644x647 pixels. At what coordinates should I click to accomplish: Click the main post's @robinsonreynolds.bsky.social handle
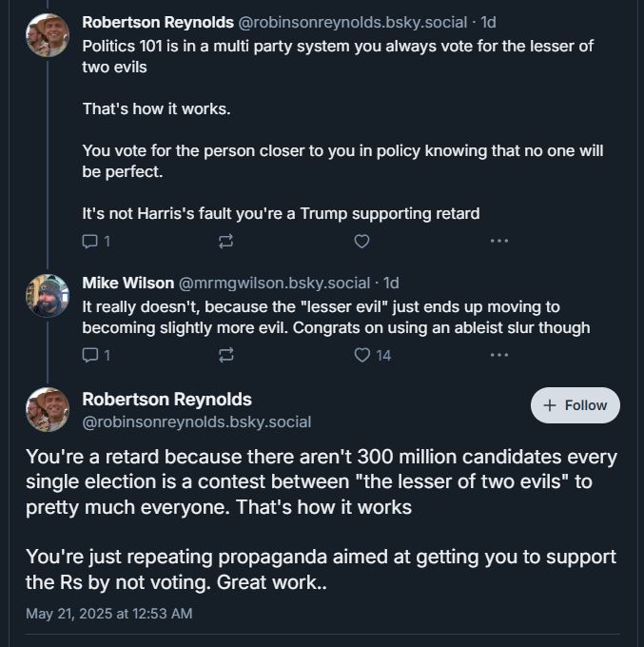point(197,422)
